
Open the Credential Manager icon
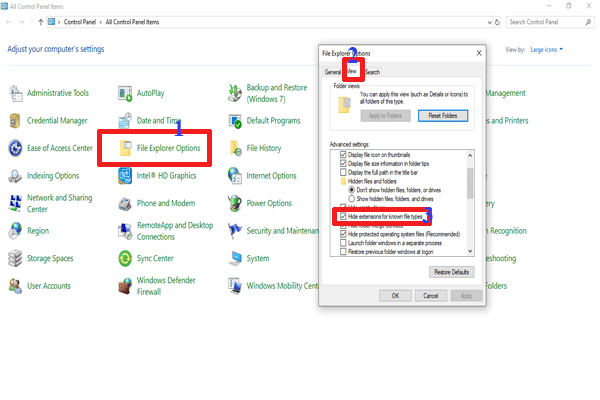coord(15,121)
